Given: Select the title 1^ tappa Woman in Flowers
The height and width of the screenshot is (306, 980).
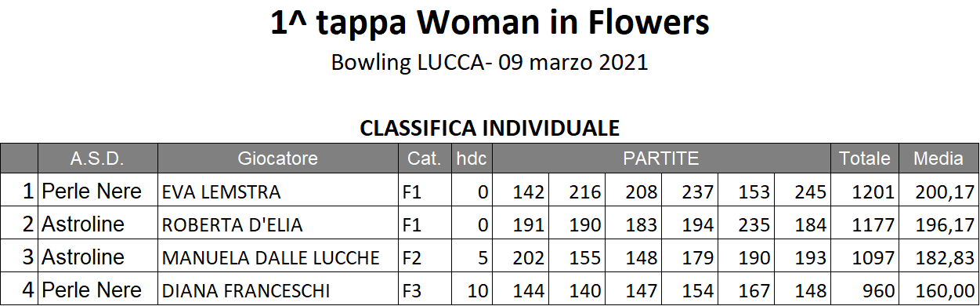Looking at the screenshot, I should (490, 24).
